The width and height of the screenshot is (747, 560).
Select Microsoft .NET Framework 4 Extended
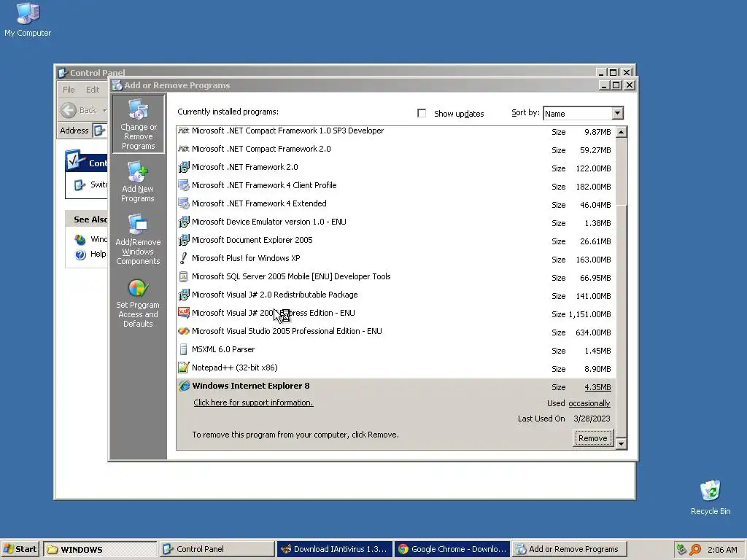click(x=395, y=203)
